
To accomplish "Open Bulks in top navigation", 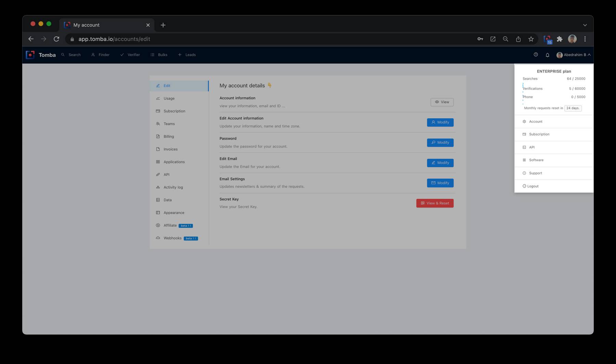I will (159, 55).
